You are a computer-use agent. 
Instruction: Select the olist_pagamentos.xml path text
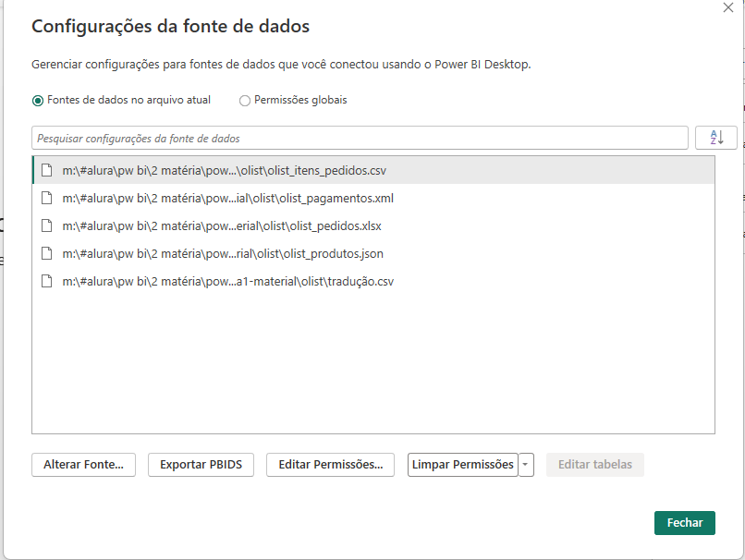coord(228,198)
